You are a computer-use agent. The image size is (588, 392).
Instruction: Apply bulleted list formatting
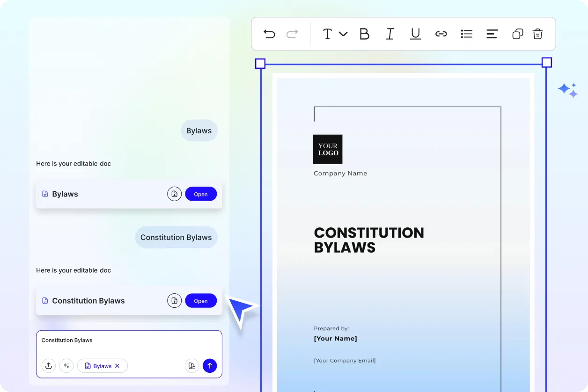click(x=466, y=34)
